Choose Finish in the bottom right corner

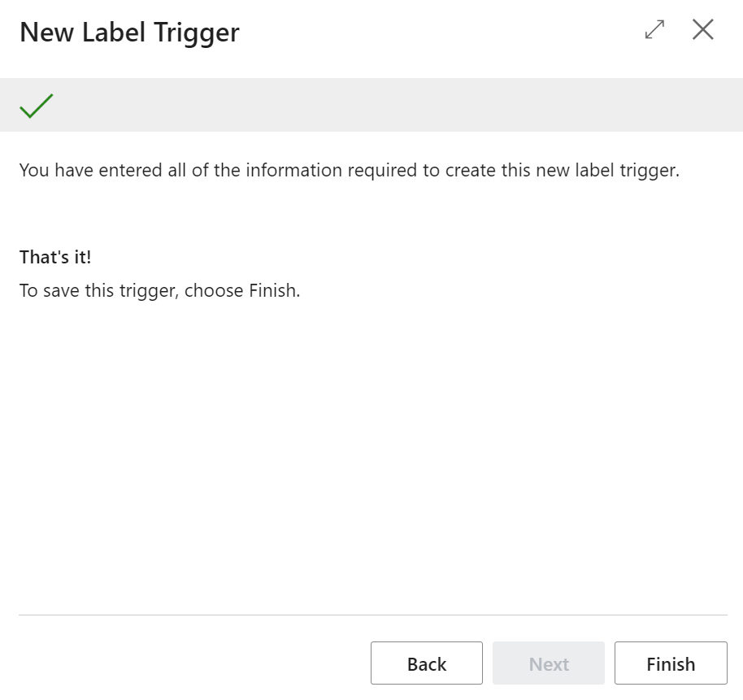(x=671, y=663)
